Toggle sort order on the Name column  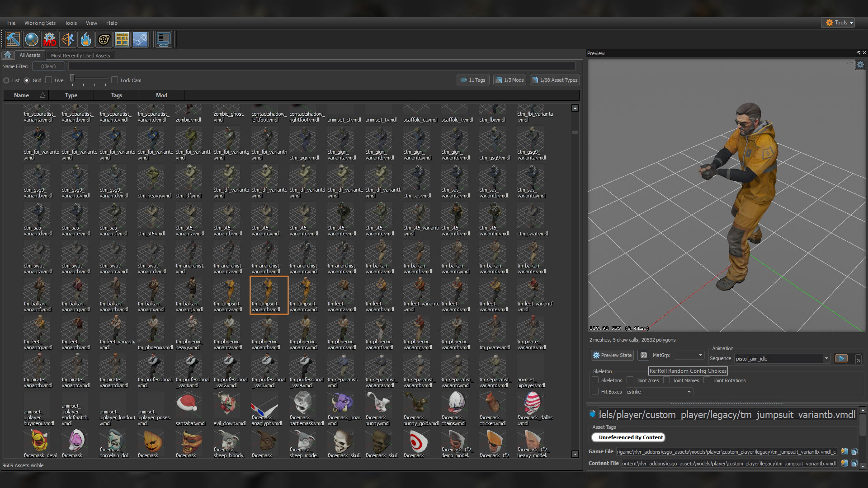pos(26,95)
